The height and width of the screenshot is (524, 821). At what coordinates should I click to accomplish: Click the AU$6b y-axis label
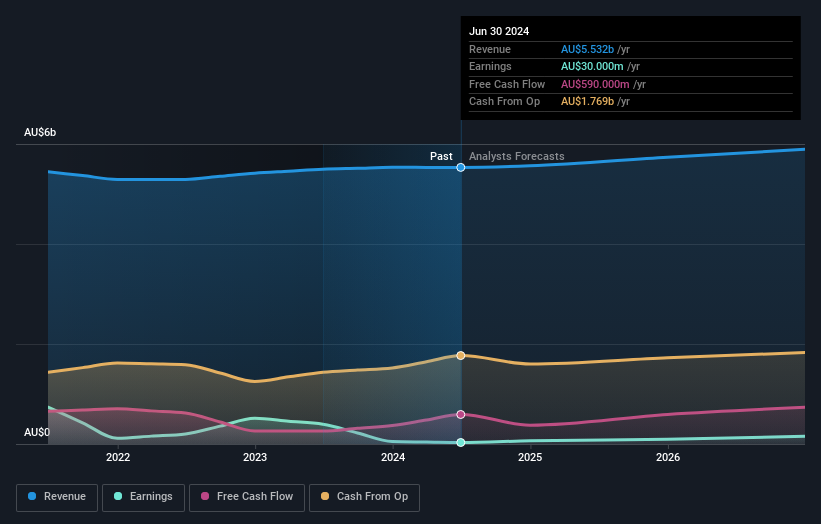tap(40, 132)
